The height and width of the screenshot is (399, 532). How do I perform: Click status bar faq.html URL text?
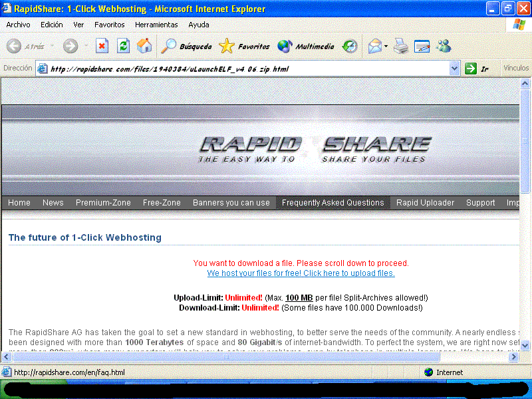tap(69, 372)
